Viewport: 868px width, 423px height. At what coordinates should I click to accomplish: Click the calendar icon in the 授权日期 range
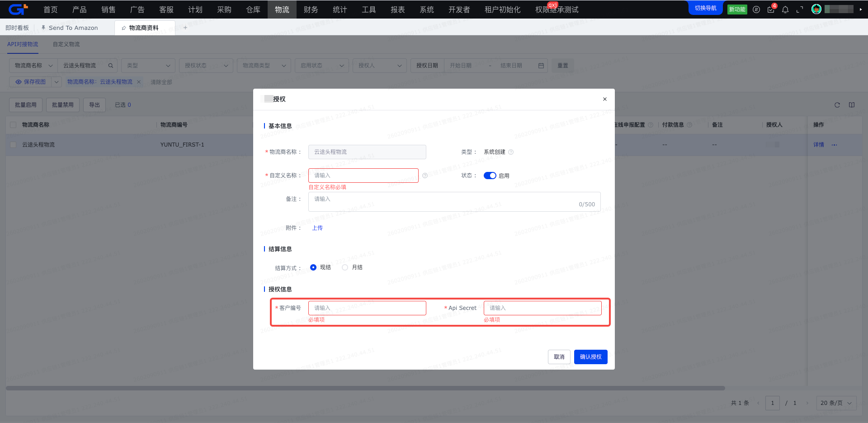[x=541, y=66]
